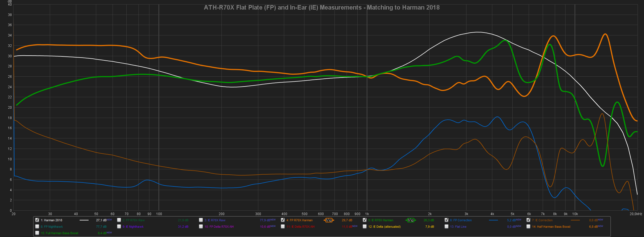The height and width of the screenshot is (237, 644).
Task: Select the '11: IE Delta R70X-NH' legend label
Action: coord(300,227)
